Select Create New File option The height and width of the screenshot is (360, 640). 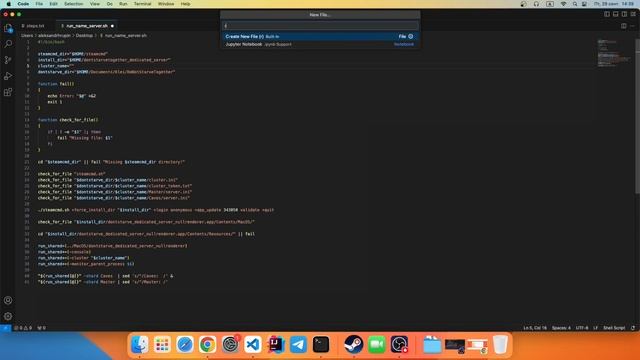coord(320,36)
